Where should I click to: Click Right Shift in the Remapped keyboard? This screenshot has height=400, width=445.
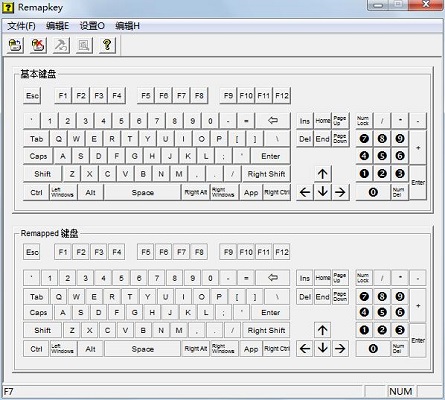click(x=266, y=330)
